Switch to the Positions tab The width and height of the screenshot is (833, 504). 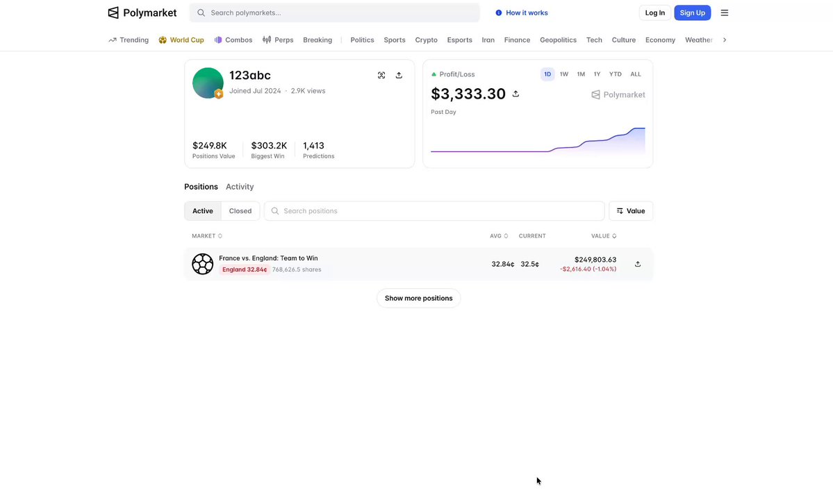point(201,187)
